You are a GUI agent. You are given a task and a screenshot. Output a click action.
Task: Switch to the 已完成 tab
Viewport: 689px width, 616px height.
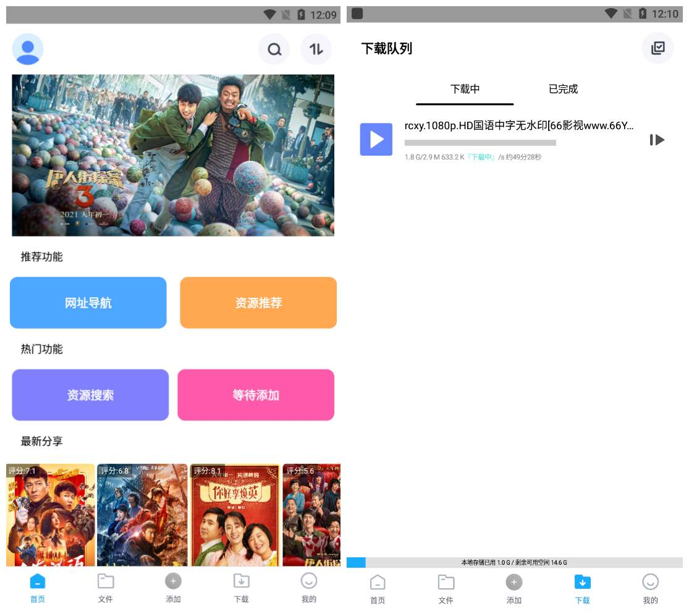[x=562, y=89]
